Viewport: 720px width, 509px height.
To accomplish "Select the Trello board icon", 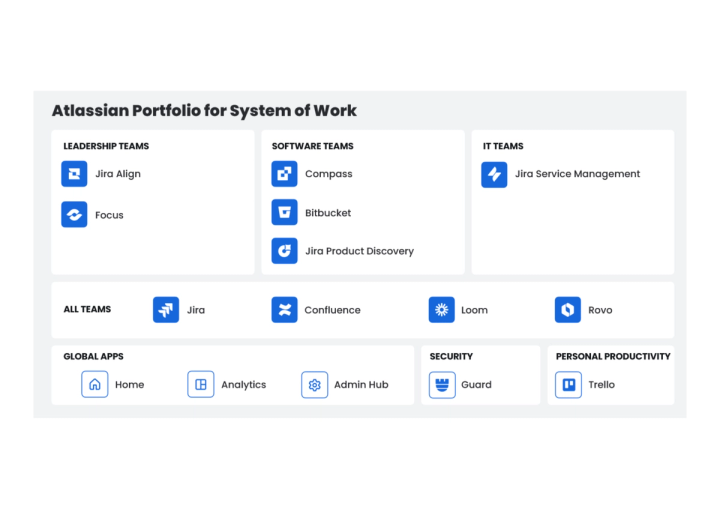I will pos(568,385).
